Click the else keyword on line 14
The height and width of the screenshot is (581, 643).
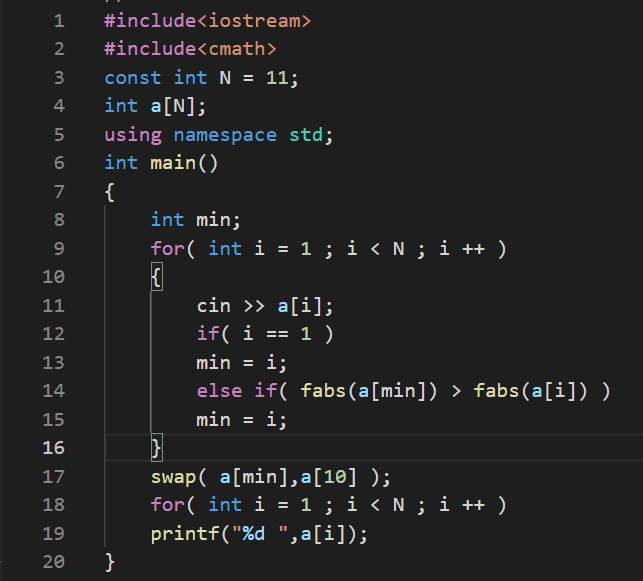219,391
